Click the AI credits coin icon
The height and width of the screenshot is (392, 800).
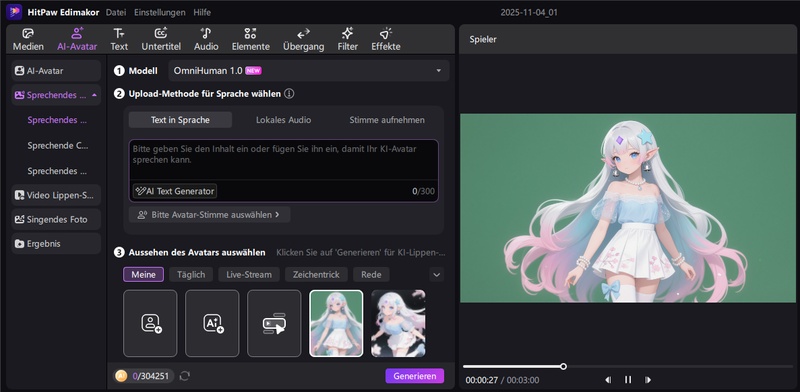pyautogui.click(x=121, y=376)
